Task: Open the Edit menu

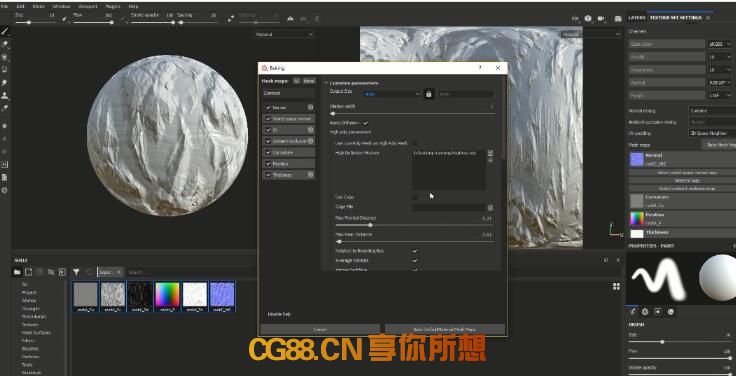Action: click(x=20, y=7)
